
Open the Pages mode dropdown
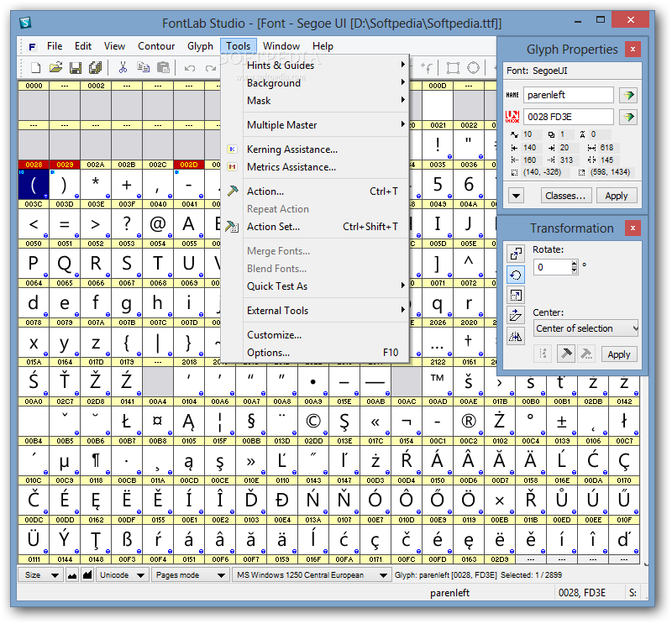191,575
